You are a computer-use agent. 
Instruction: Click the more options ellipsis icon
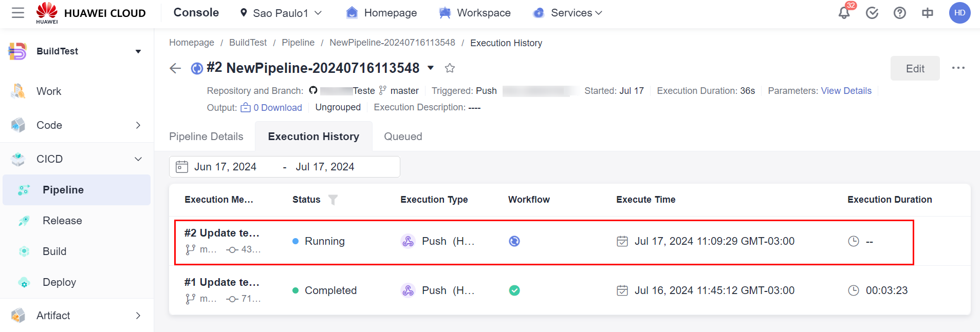[958, 68]
